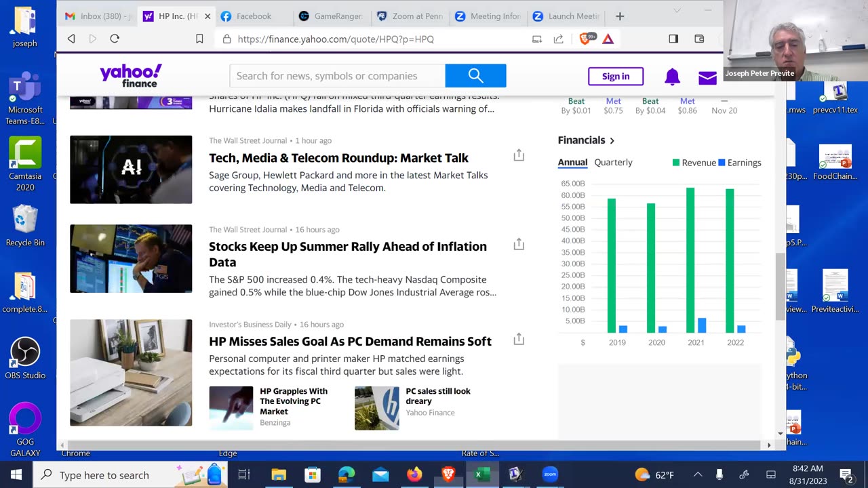The height and width of the screenshot is (488, 868).
Task: Open Zoom from the taskbar
Action: (550, 474)
